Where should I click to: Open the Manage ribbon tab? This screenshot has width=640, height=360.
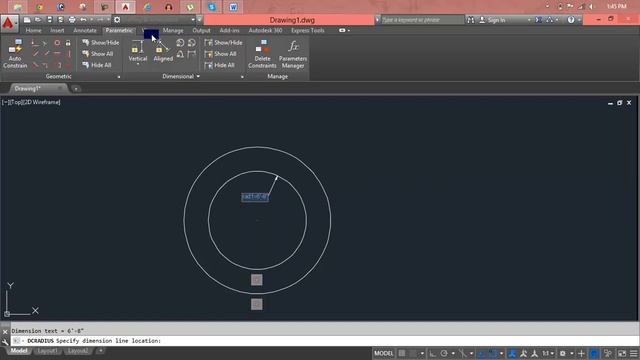[173, 31]
